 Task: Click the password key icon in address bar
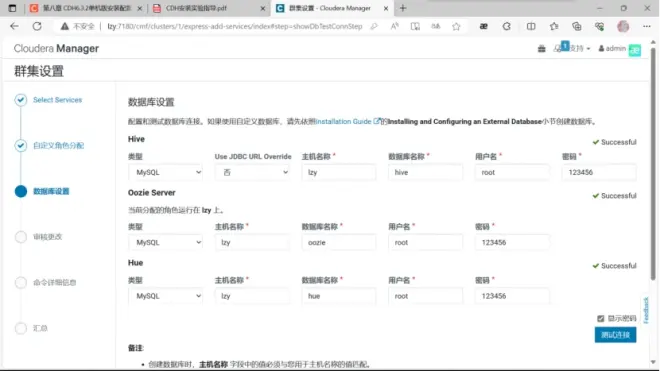tap(374, 26)
